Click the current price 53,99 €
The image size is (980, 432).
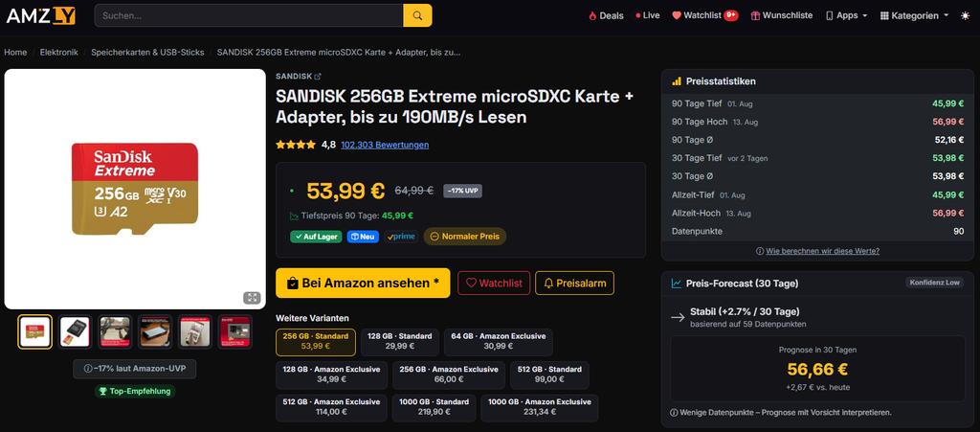[x=345, y=191]
